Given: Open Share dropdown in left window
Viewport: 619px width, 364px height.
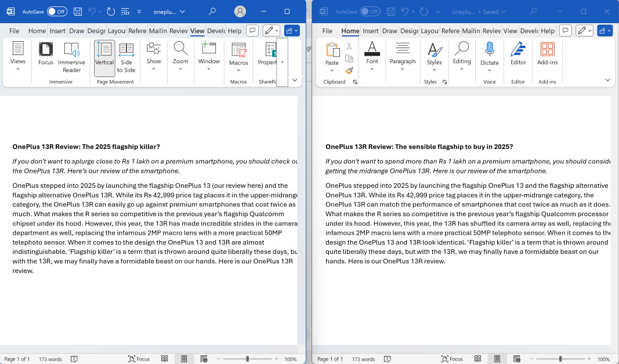Looking at the screenshot, I should click(292, 30).
